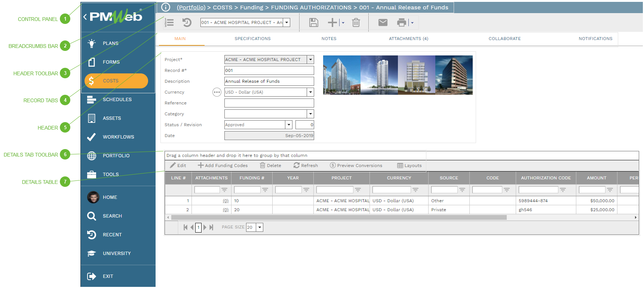Switch to Specifications tab
644x288 pixels.
point(252,39)
